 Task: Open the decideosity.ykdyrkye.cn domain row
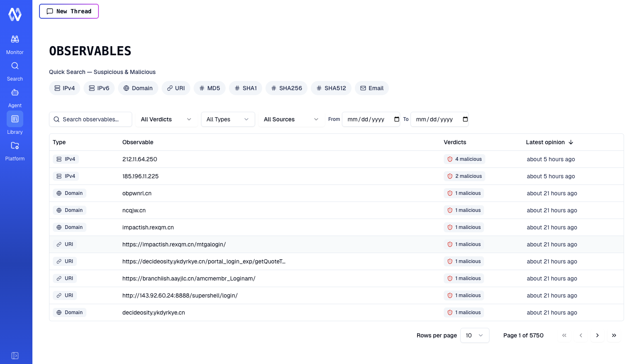tap(337, 312)
